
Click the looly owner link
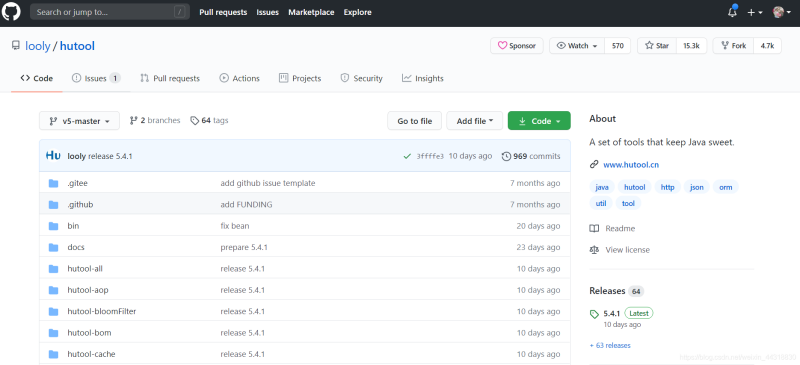[x=38, y=46]
